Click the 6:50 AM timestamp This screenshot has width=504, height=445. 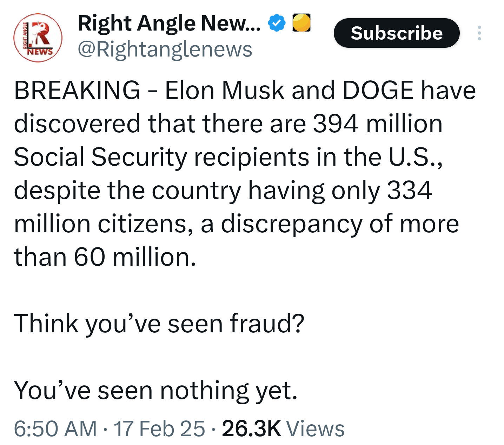[x=55, y=429]
